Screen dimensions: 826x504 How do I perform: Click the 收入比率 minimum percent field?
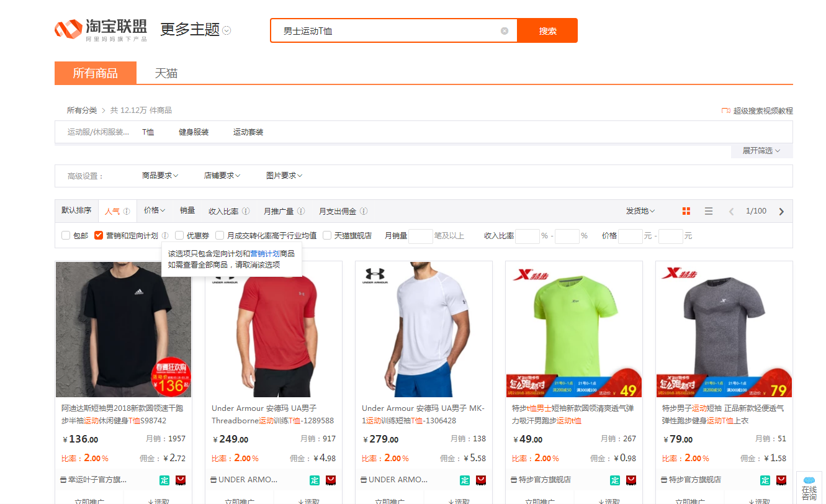click(x=527, y=236)
